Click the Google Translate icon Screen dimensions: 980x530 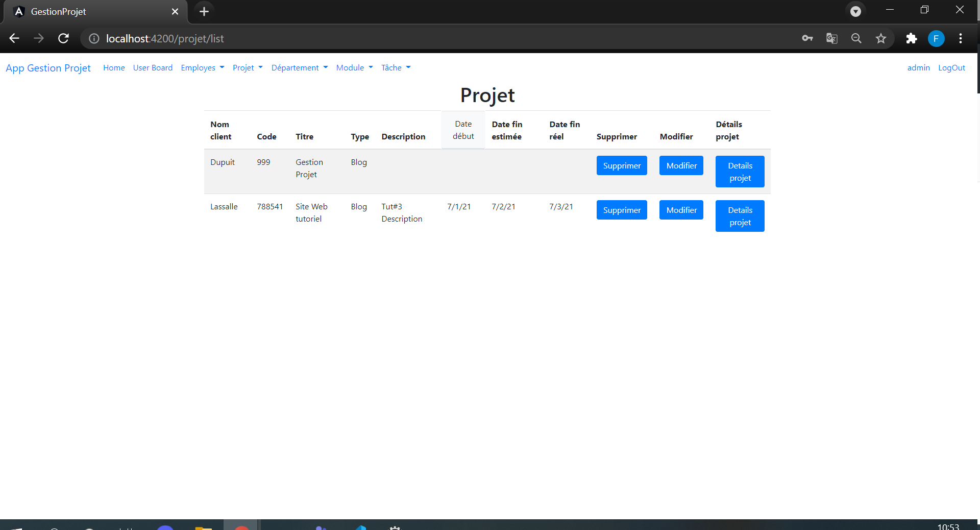(831, 38)
